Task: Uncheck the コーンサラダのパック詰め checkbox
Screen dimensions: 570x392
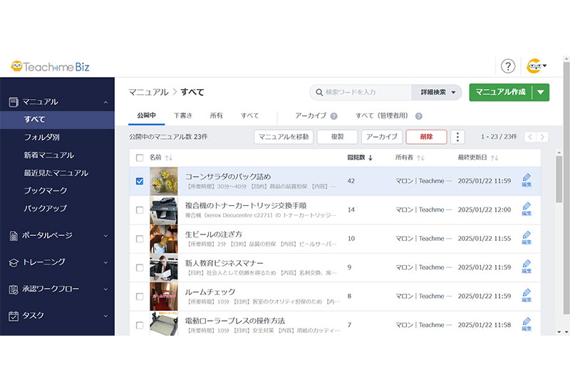Action: point(140,181)
